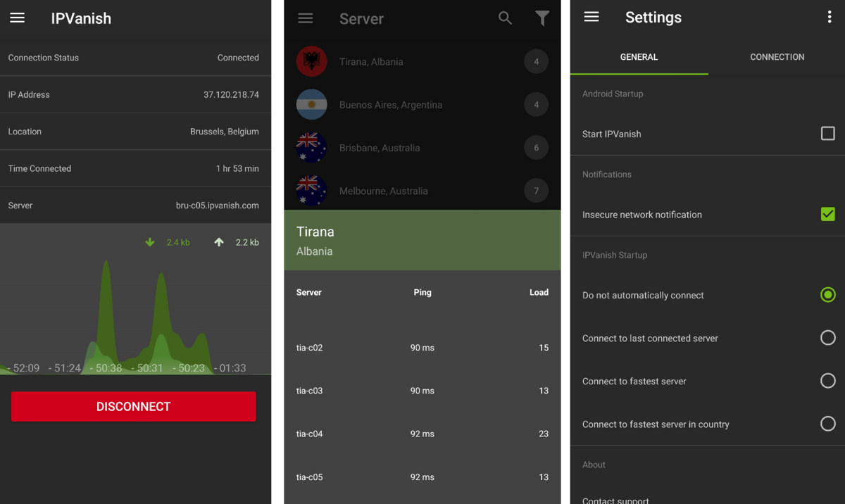Sort by the Server column header
Viewport: 845px width, 504px height.
(309, 292)
